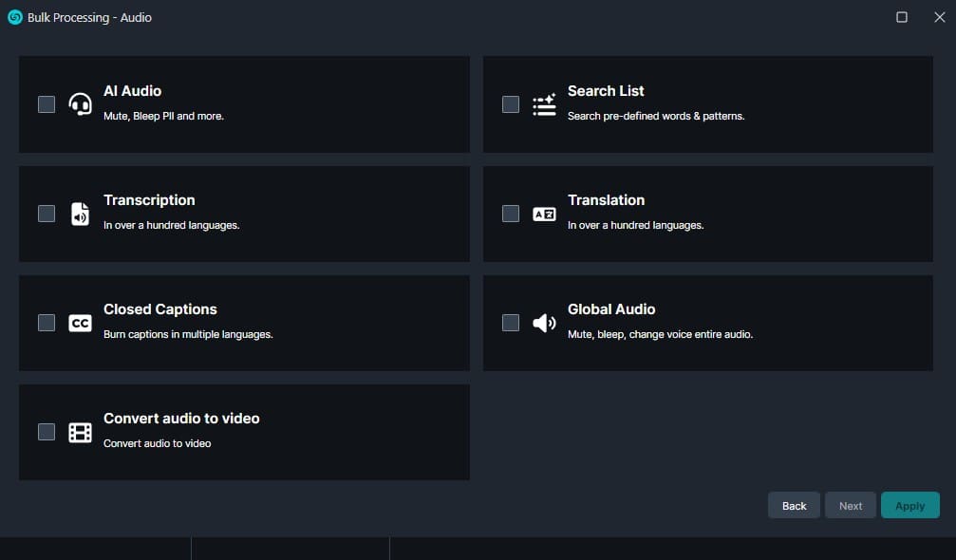
Task: Click the Global Audio speaker icon
Action: (544, 323)
